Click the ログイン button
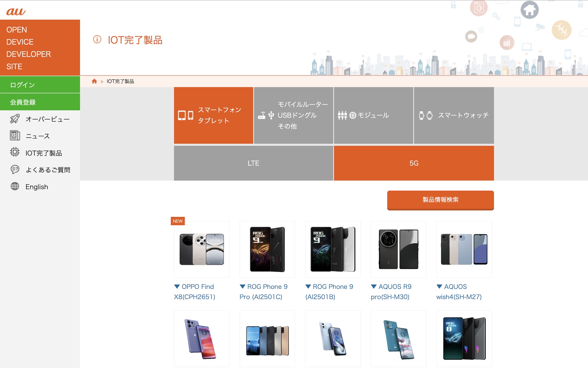Viewport: 588px width, 368px height. click(40, 85)
